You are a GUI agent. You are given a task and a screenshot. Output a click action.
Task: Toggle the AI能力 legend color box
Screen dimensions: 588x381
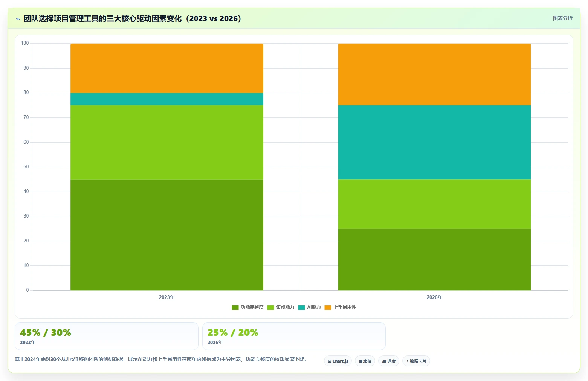pyautogui.click(x=301, y=308)
